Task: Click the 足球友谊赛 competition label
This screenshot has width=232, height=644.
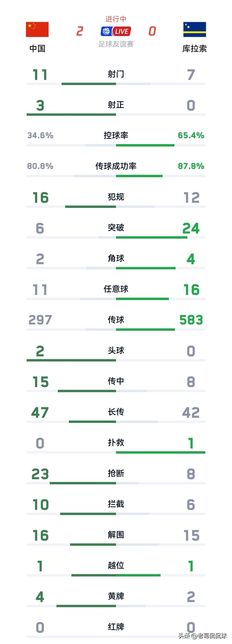Action: pos(116,44)
